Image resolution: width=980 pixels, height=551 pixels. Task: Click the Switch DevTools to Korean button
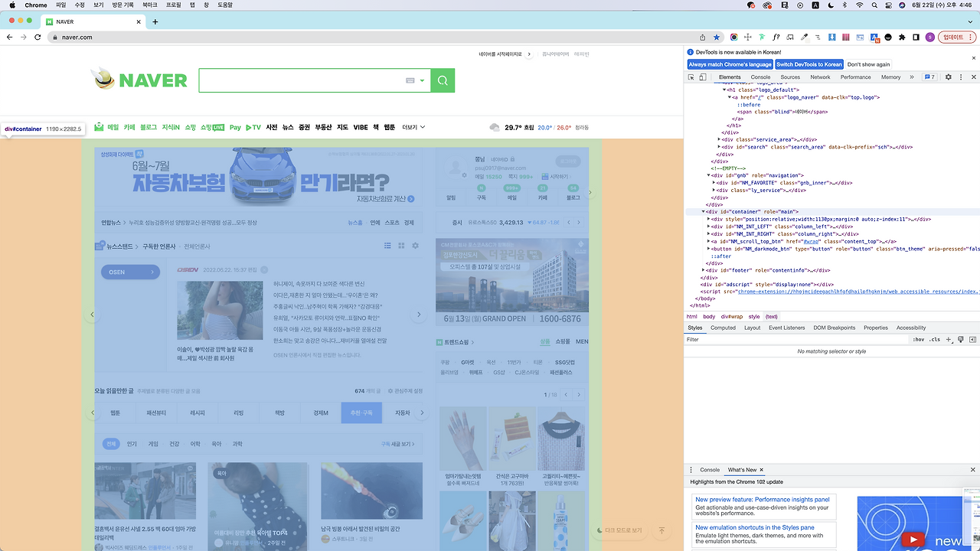click(808, 64)
